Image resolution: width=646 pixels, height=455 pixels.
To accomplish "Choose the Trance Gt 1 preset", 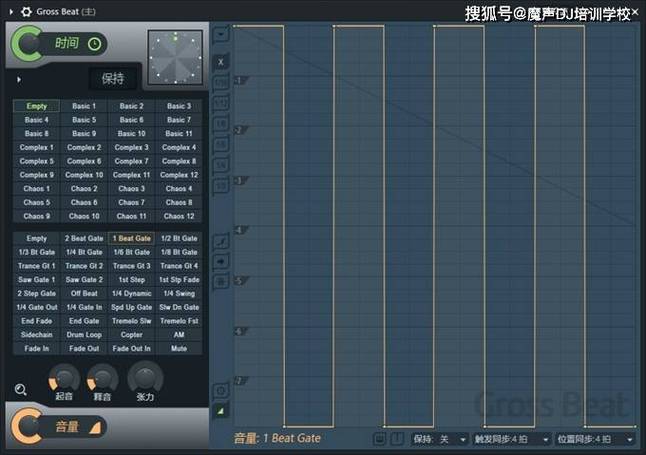I will tap(37, 266).
